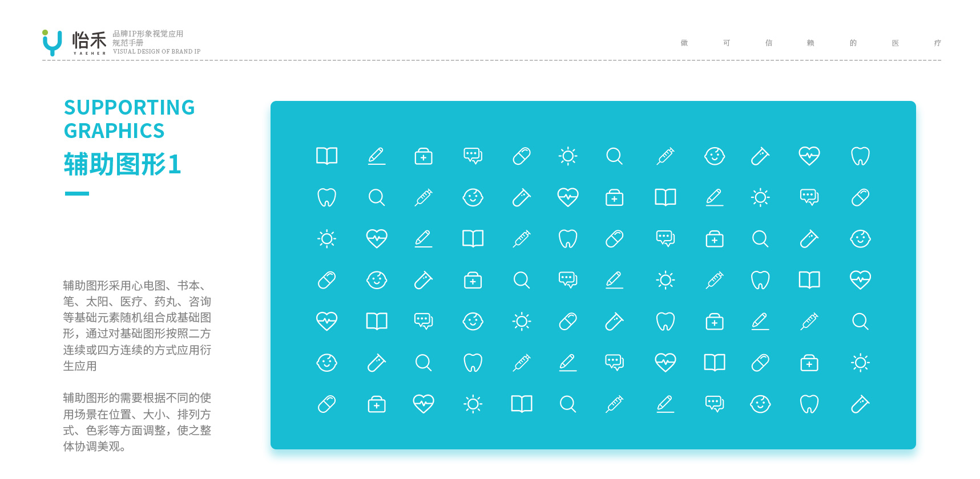Click the teal bar beneath 辅助图形1
The width and height of the screenshot is (980, 479).
click(x=77, y=193)
